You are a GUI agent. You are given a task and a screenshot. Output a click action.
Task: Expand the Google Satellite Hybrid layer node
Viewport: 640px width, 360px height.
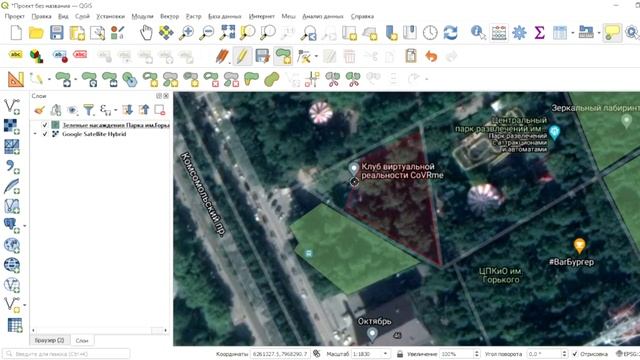coord(35,134)
